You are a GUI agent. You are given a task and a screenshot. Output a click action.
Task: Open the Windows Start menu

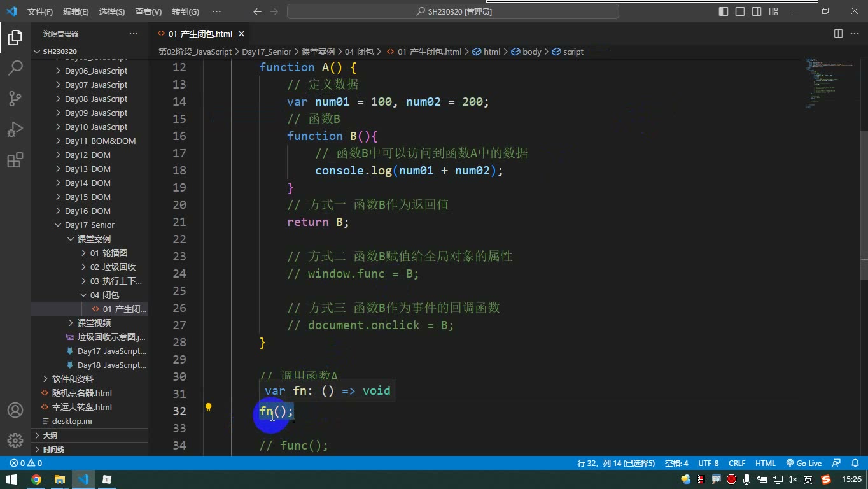coord(11,479)
